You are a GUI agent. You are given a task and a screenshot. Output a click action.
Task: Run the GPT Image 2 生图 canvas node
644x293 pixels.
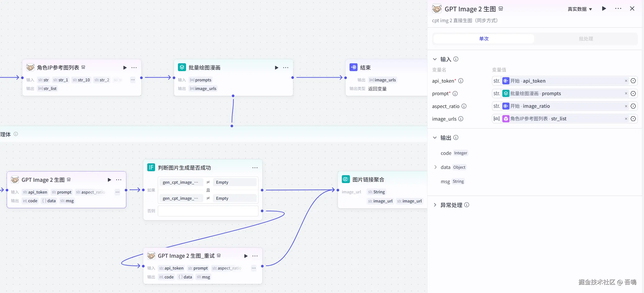(109, 180)
